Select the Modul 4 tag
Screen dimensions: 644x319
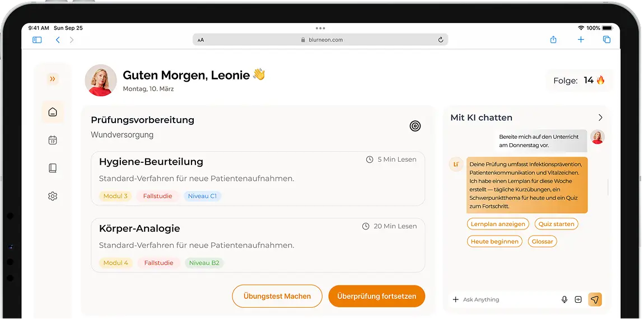116,262
